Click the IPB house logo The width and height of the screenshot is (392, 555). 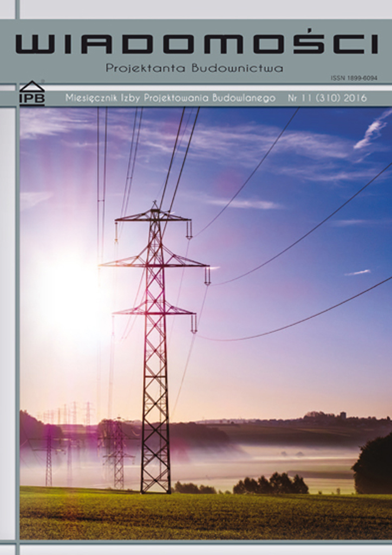pos(32,93)
